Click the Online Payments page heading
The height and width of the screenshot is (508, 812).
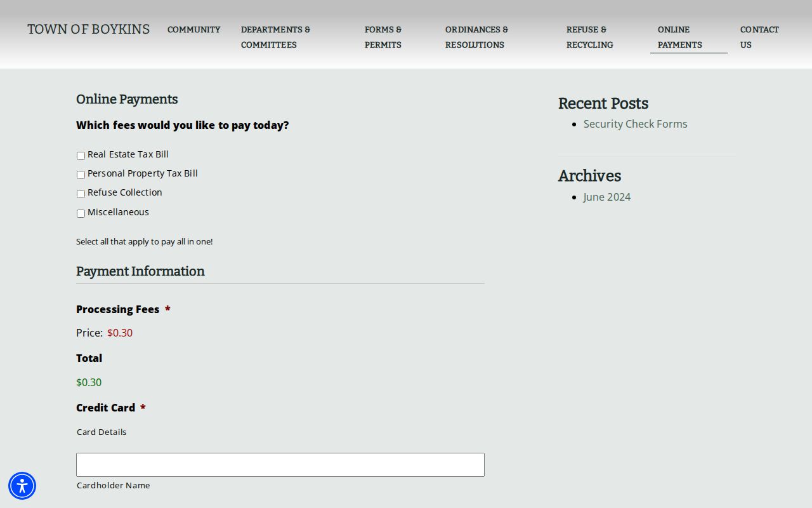point(127,99)
